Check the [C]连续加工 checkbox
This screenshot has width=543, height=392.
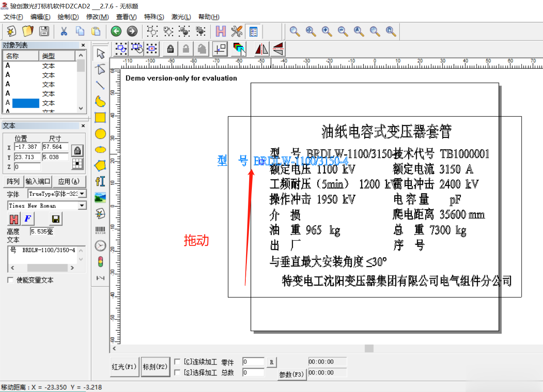coord(177,361)
